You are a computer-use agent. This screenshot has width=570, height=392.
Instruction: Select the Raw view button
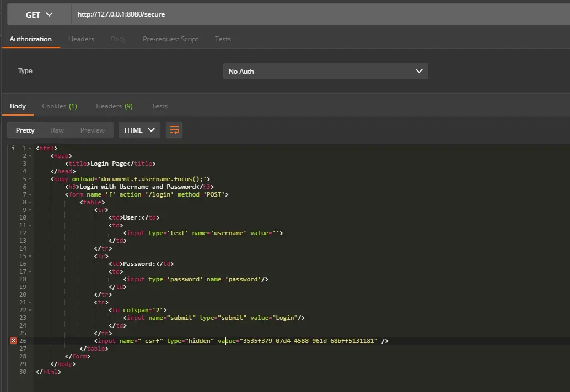point(57,130)
